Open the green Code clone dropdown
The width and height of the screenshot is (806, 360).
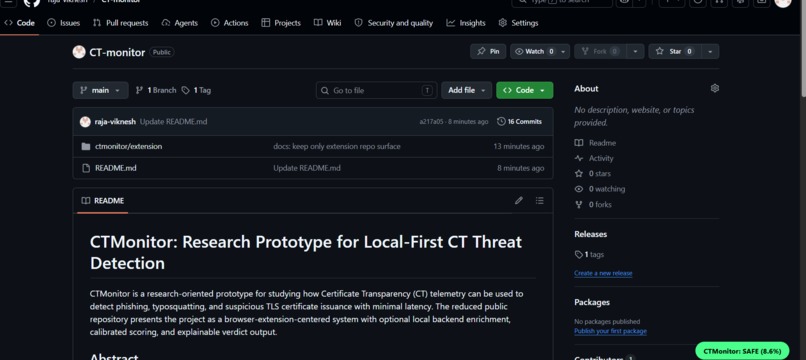[x=524, y=90]
